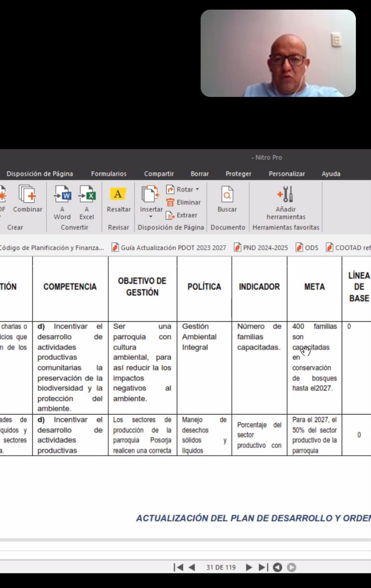Go to the next page arrow
371x588 pixels.
pyautogui.click(x=249, y=567)
